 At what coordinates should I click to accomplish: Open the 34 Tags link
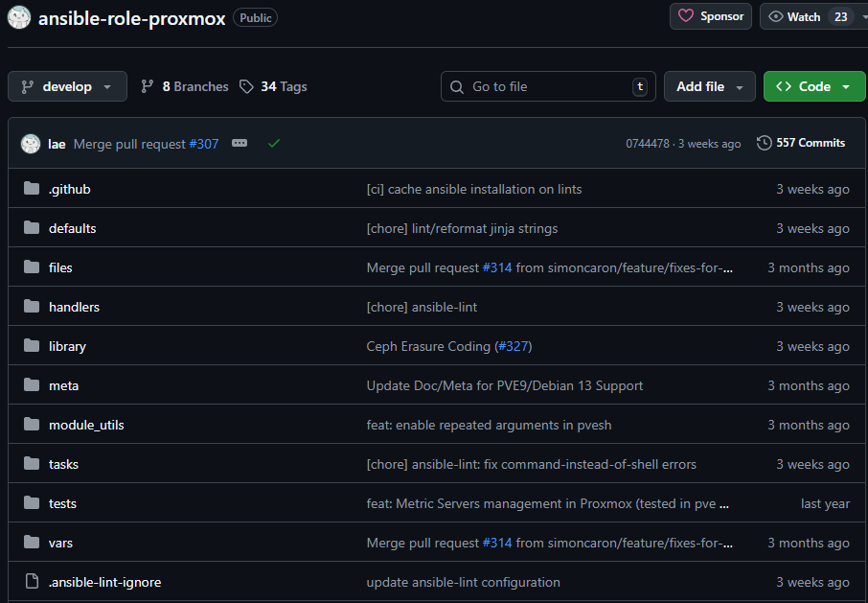284,86
